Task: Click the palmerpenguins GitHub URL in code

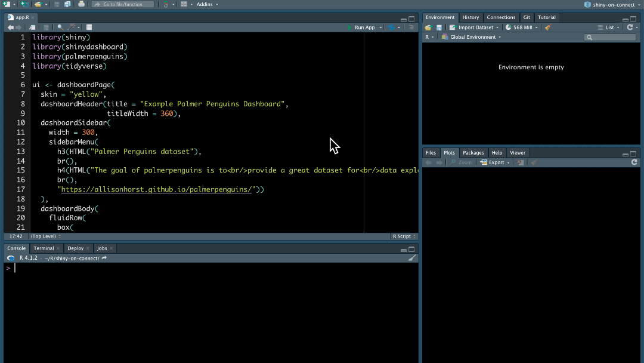Action: [156, 189]
